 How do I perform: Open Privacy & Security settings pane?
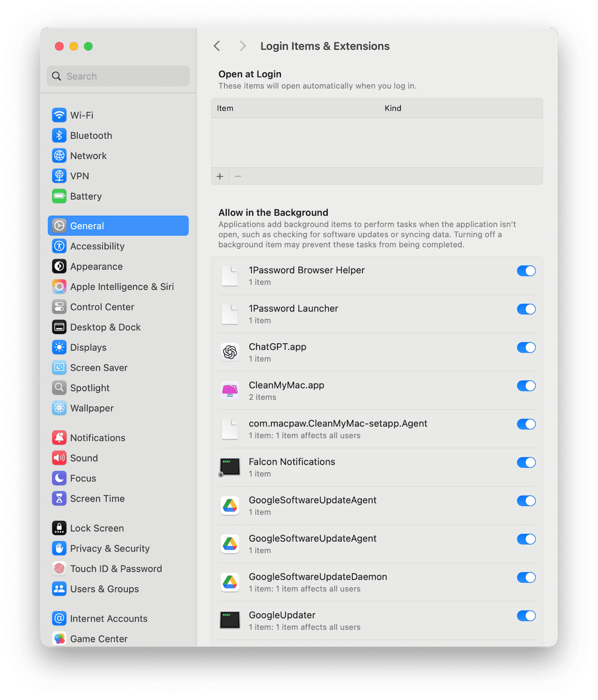[118, 548]
